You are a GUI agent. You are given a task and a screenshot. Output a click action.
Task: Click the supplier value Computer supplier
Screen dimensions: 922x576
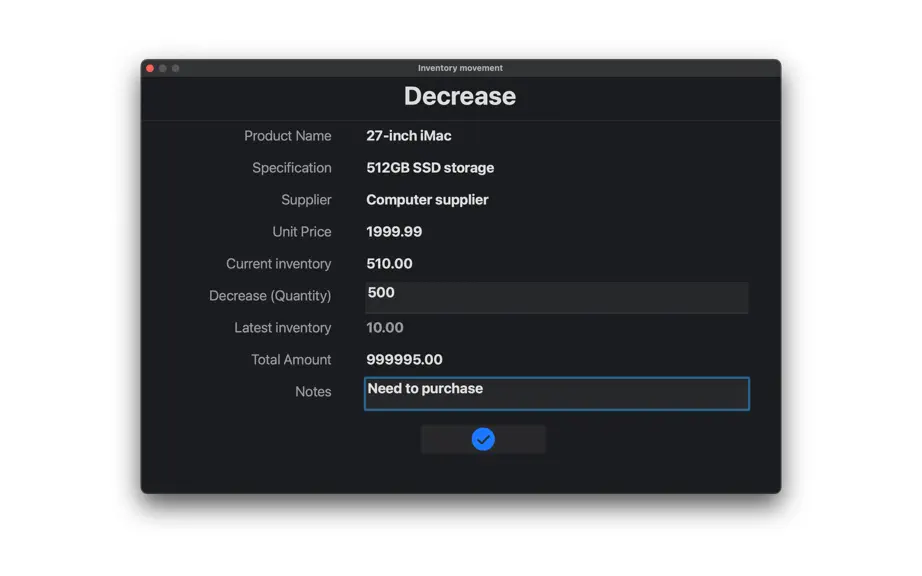tap(427, 200)
